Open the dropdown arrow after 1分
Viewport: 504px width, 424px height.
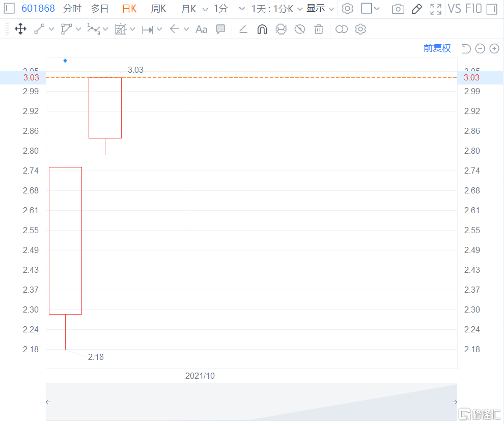242,9
